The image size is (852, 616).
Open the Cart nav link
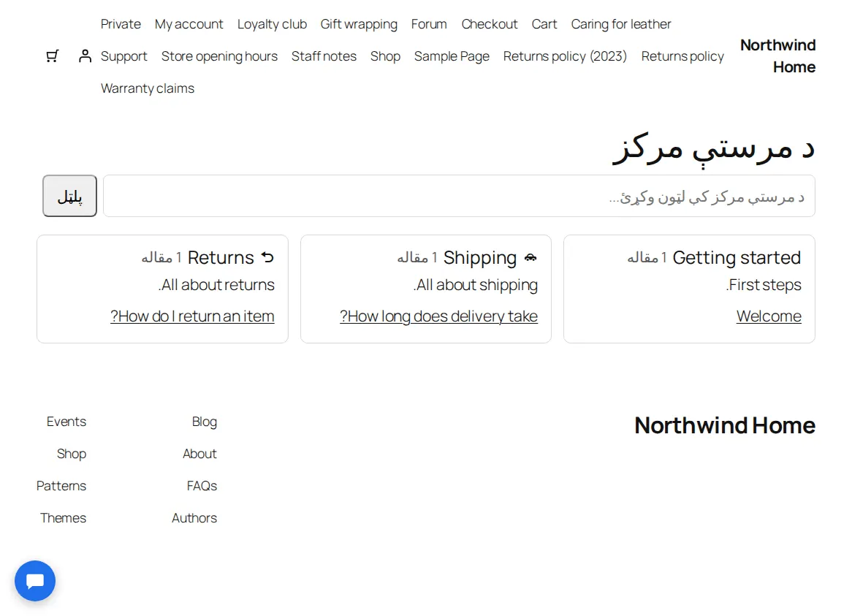click(x=544, y=24)
